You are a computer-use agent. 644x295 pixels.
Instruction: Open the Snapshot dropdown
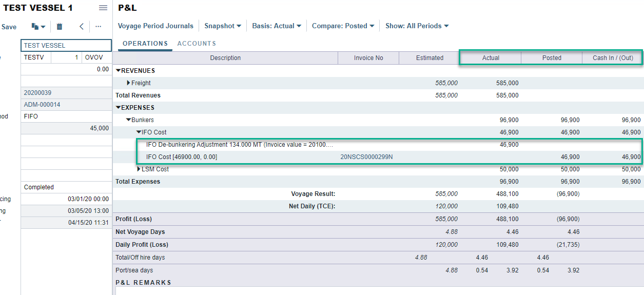click(x=223, y=26)
